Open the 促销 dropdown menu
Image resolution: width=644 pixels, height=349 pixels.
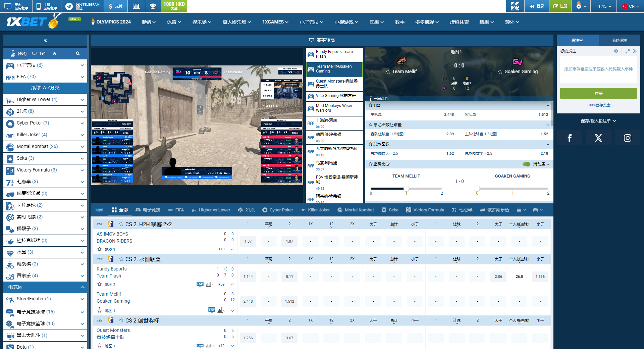(149, 22)
